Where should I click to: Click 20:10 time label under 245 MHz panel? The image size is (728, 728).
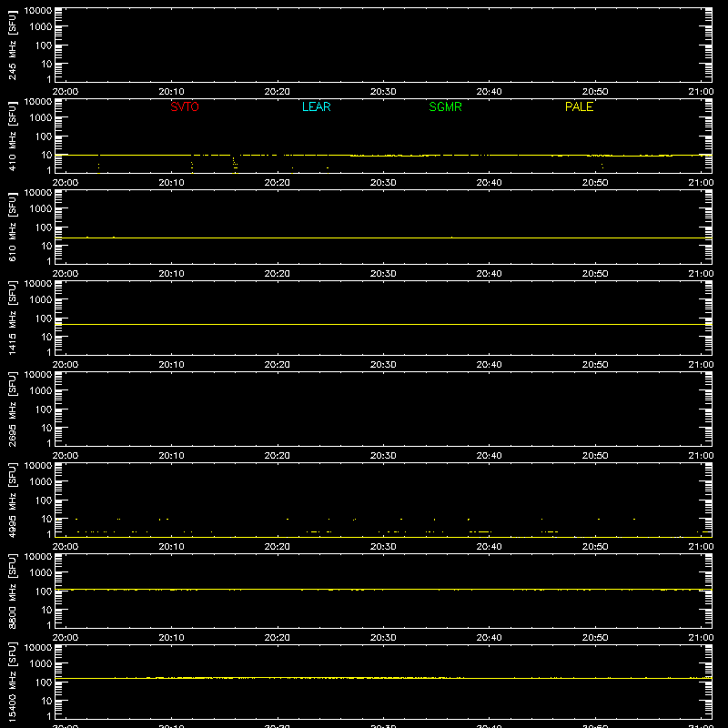(x=171, y=92)
